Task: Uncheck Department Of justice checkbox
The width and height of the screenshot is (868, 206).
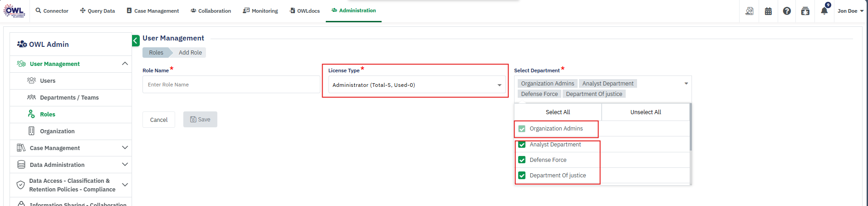Action: (522, 176)
